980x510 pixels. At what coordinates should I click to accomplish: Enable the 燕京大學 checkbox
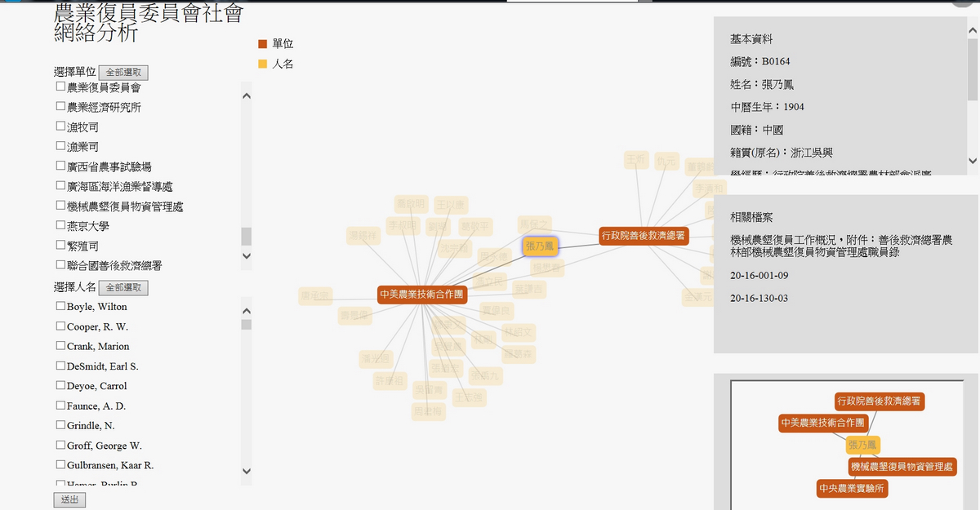[x=60, y=225]
